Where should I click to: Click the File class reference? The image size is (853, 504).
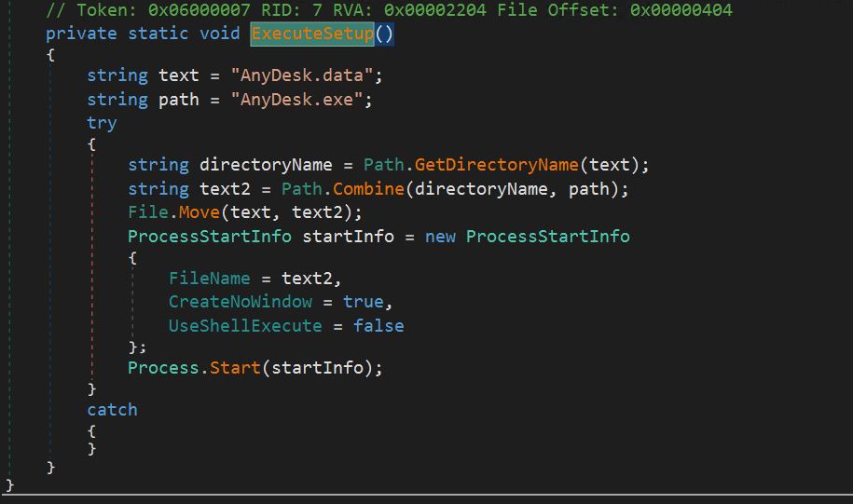[x=147, y=212]
